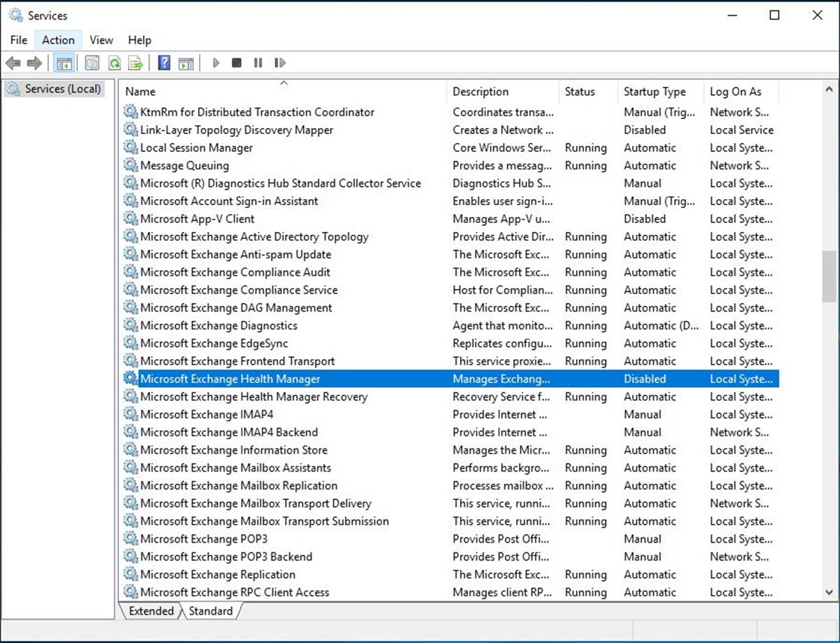Image resolution: width=840 pixels, height=643 pixels.
Task: Click gear icon of Microsoft Exchange Information Store
Action: tap(130, 449)
